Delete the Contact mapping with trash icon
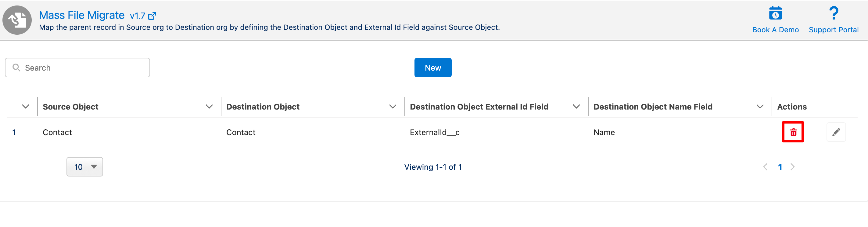 (x=793, y=132)
